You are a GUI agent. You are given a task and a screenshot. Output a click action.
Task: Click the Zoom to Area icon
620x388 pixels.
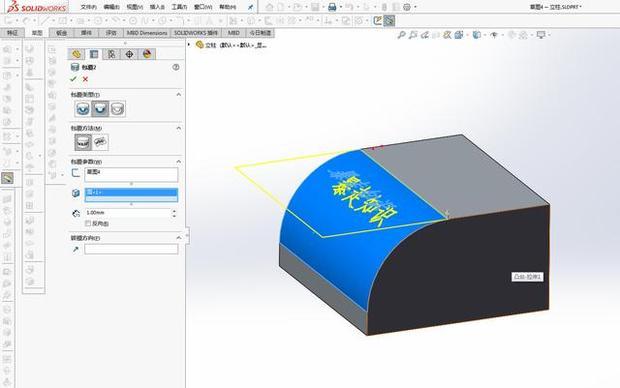pyautogui.click(x=413, y=35)
